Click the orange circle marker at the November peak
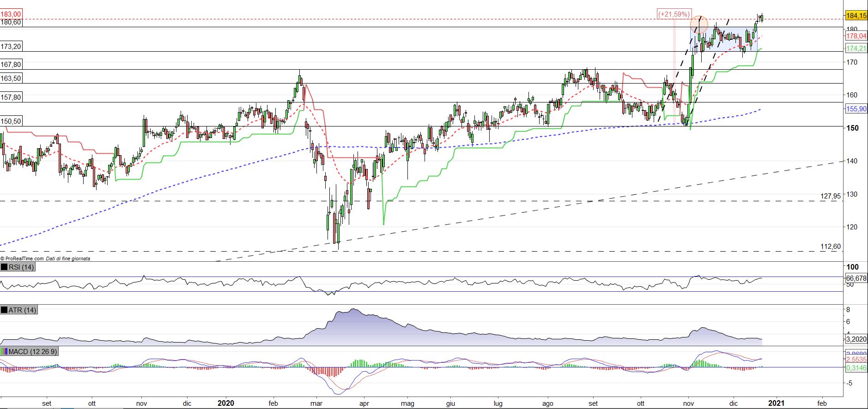The width and height of the screenshot is (868, 409). coord(698,24)
